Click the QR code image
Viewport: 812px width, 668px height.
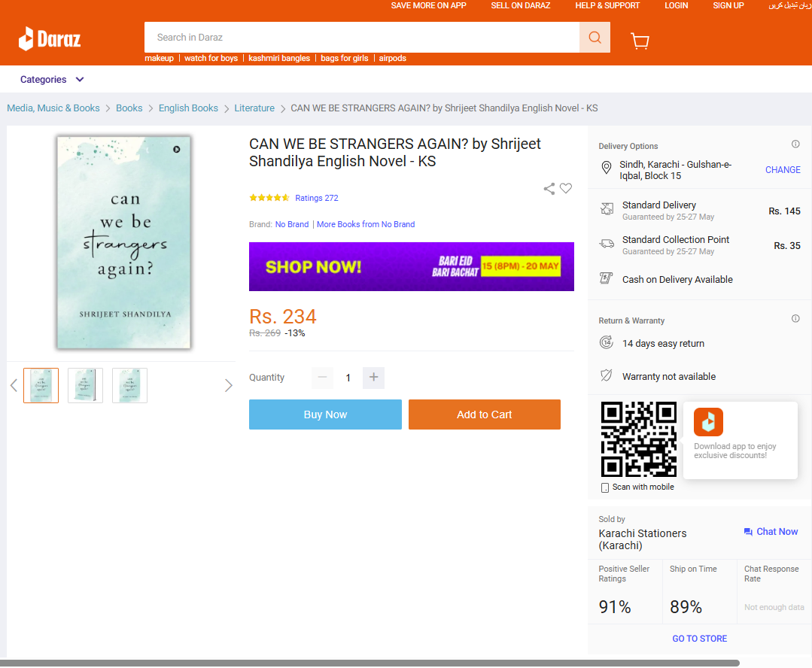tap(638, 439)
